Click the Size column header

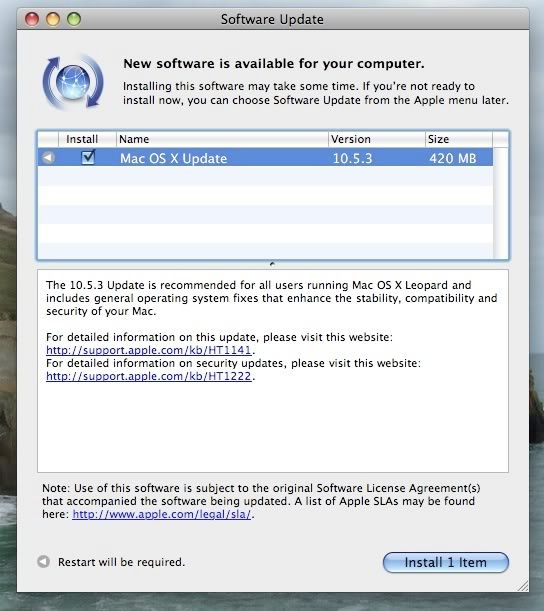point(459,139)
